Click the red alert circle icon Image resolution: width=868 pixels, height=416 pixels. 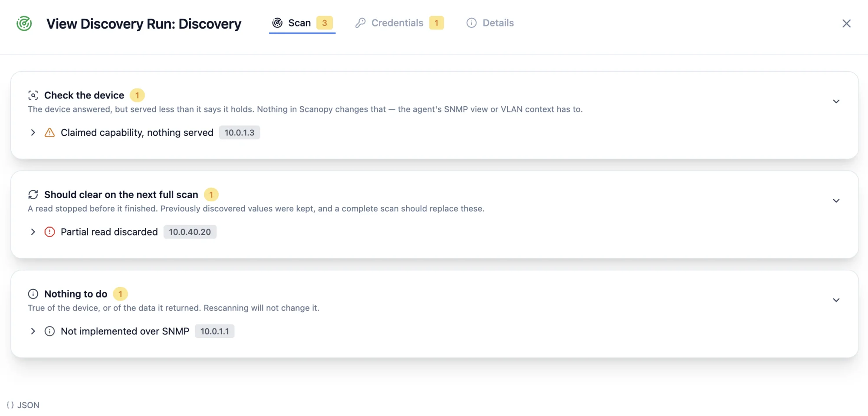(x=50, y=232)
